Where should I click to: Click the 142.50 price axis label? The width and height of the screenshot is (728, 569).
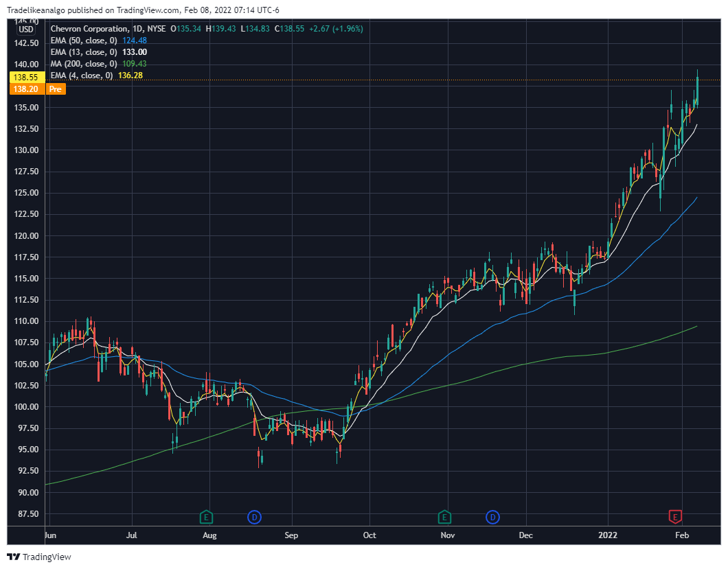(27, 43)
